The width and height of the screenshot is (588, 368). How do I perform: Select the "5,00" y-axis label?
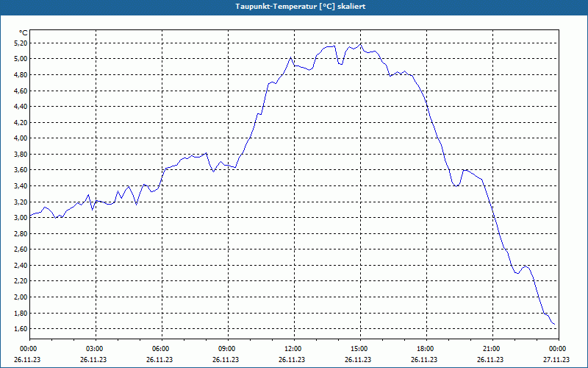(x=21, y=59)
